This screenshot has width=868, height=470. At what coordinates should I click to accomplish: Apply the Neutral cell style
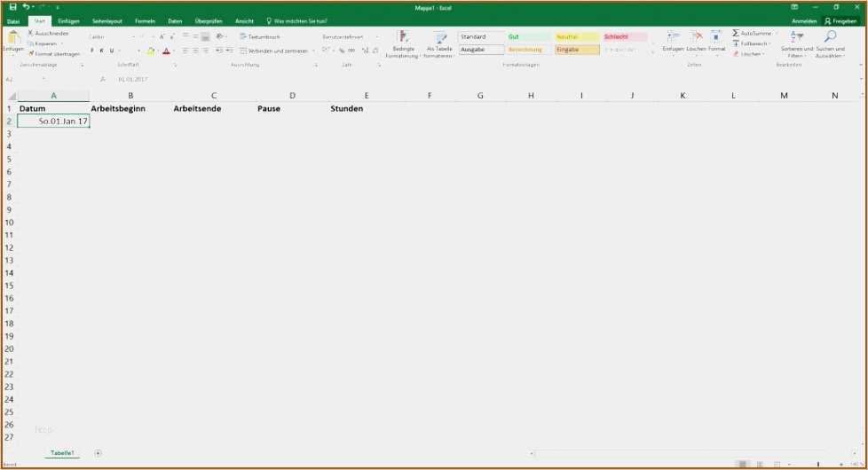(x=577, y=36)
